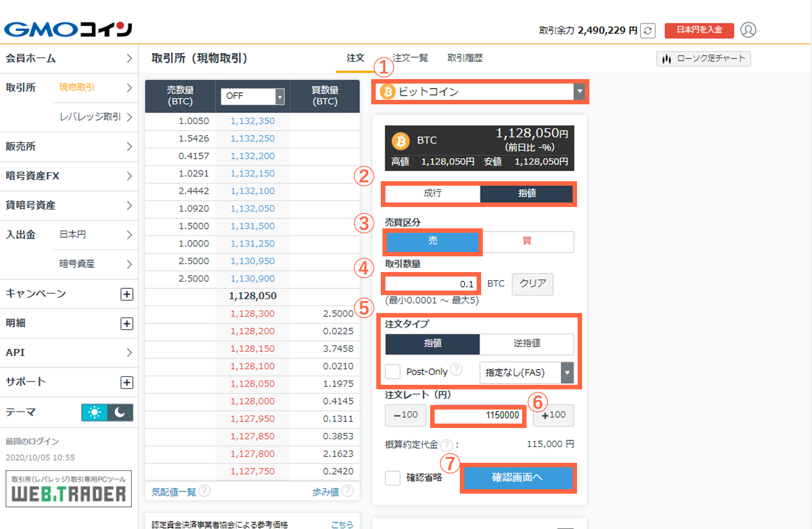Open 気配値一覧 link
Screen dimensions: 812x529
pyautogui.click(x=174, y=492)
